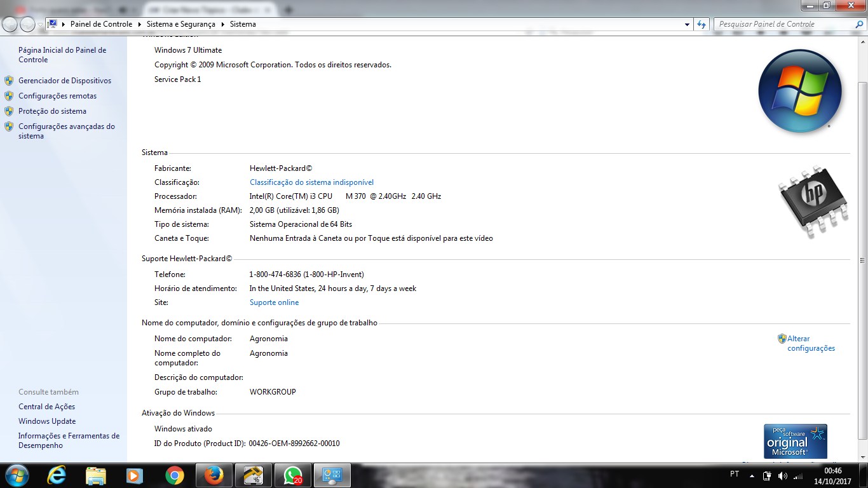Click the Show desktop strip
This screenshot has width=868, height=488.
(x=864, y=475)
